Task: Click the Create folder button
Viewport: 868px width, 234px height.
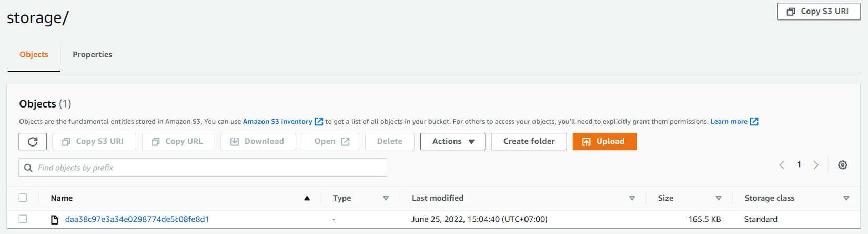Action: pyautogui.click(x=529, y=141)
